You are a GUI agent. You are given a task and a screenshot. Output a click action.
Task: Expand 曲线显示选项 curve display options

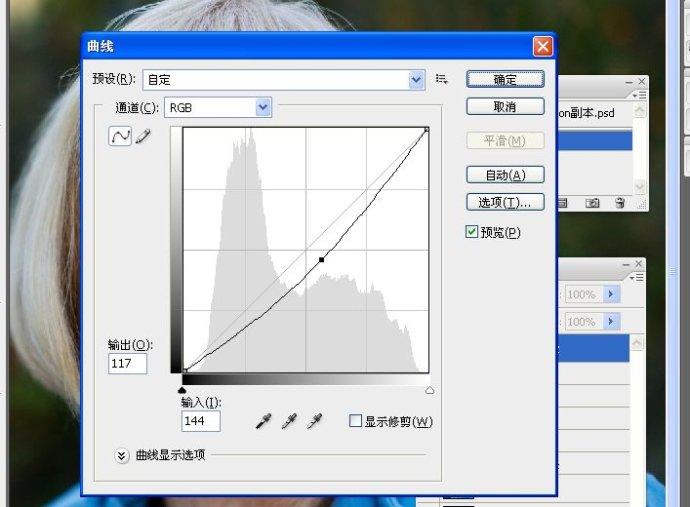coord(121,456)
